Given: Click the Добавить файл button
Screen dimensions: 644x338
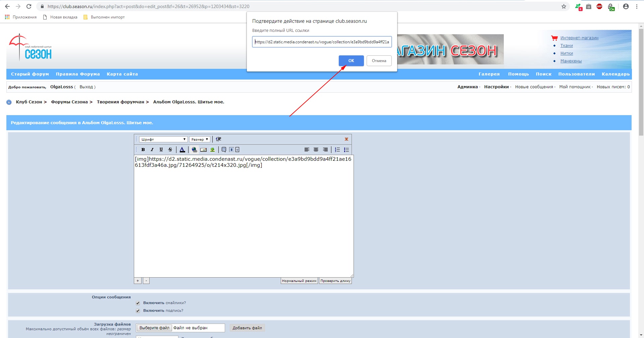Looking at the screenshot, I should [x=247, y=328].
